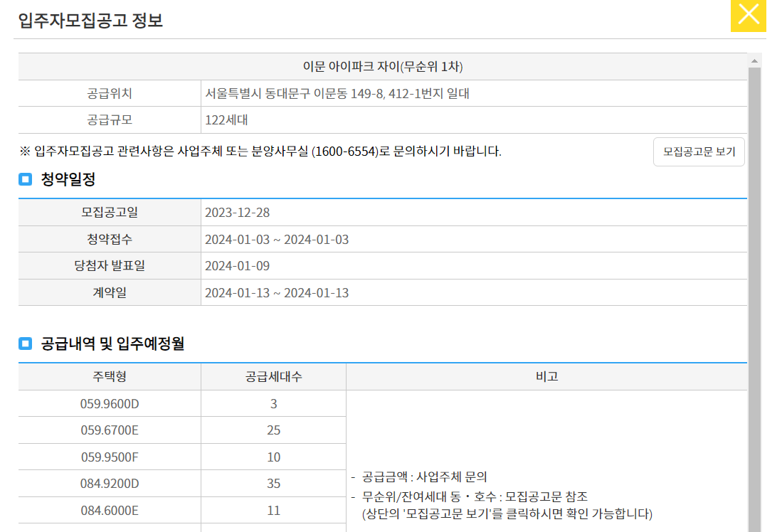Click the 공급규모 label cell
This screenshot has width=782, height=532.
pos(110,119)
